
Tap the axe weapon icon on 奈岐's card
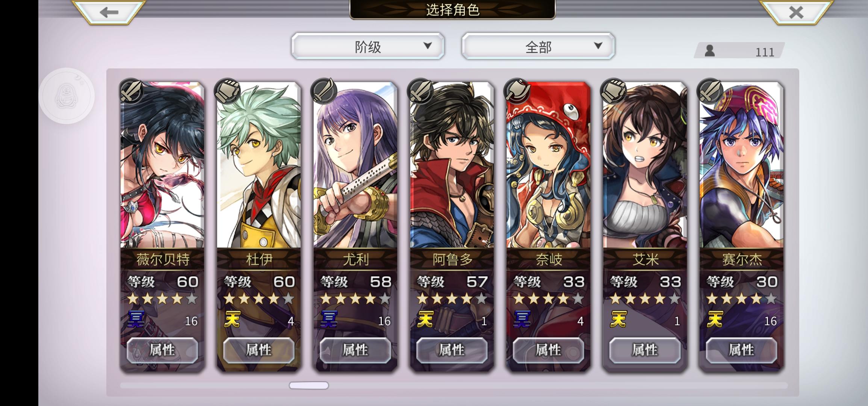pos(517,91)
